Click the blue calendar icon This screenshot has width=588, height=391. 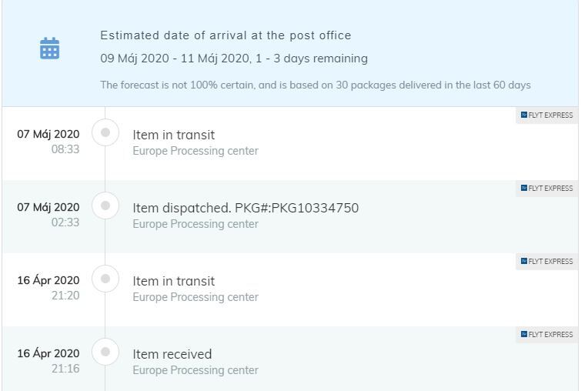click(x=49, y=48)
